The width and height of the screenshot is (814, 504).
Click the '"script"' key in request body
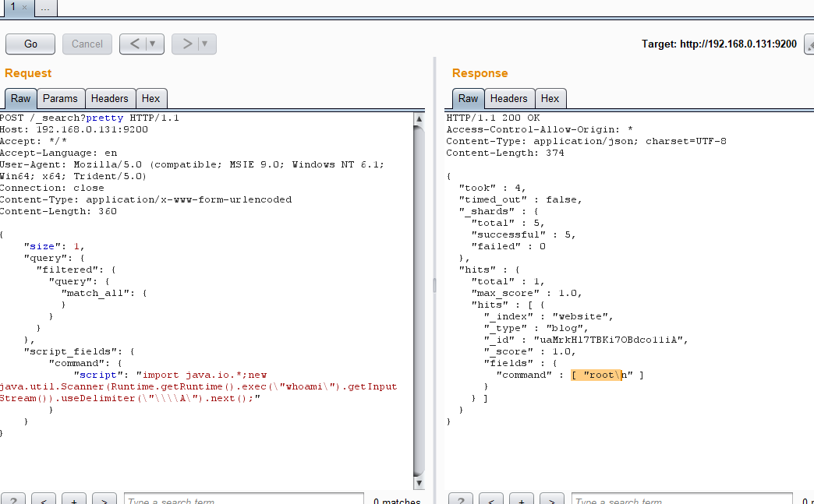[x=98, y=375]
